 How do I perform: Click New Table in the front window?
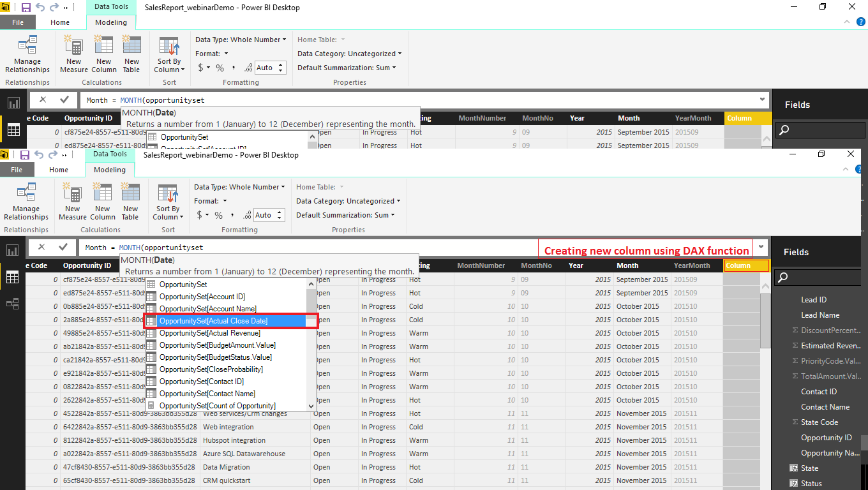pyautogui.click(x=130, y=200)
